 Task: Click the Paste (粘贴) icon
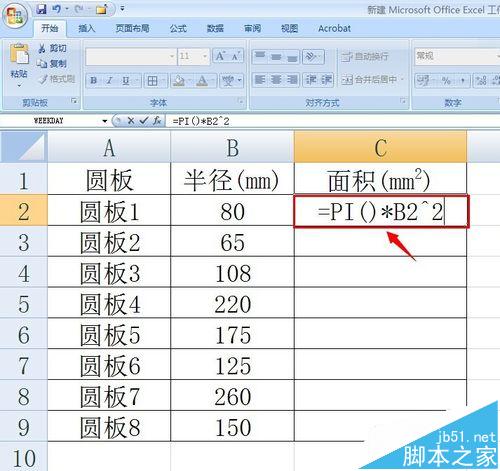[x=19, y=55]
